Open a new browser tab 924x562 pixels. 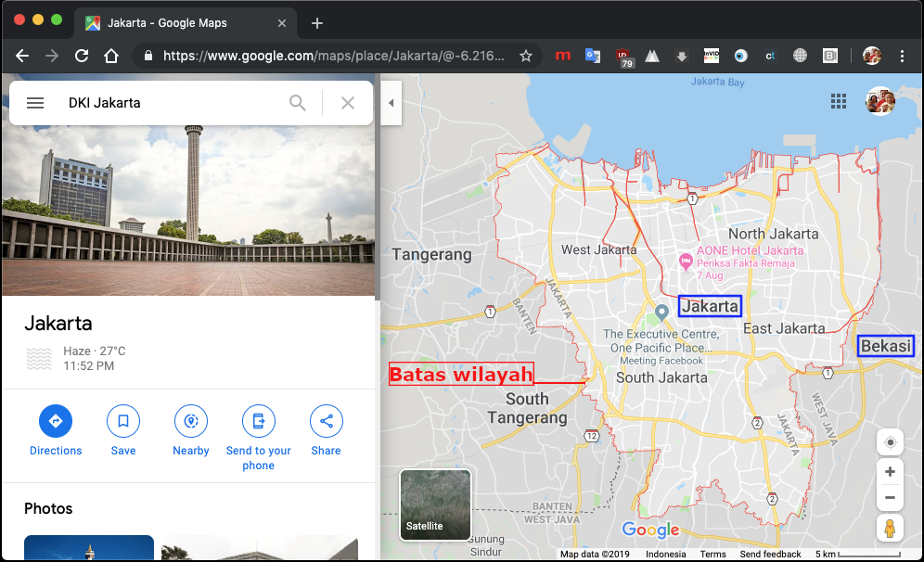point(317,23)
